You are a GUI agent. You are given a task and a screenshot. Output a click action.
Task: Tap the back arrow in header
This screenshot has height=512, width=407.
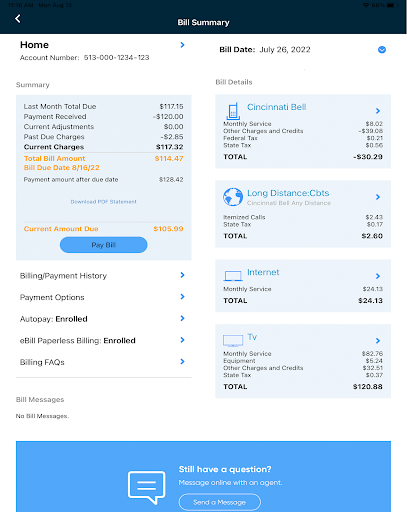point(18,19)
